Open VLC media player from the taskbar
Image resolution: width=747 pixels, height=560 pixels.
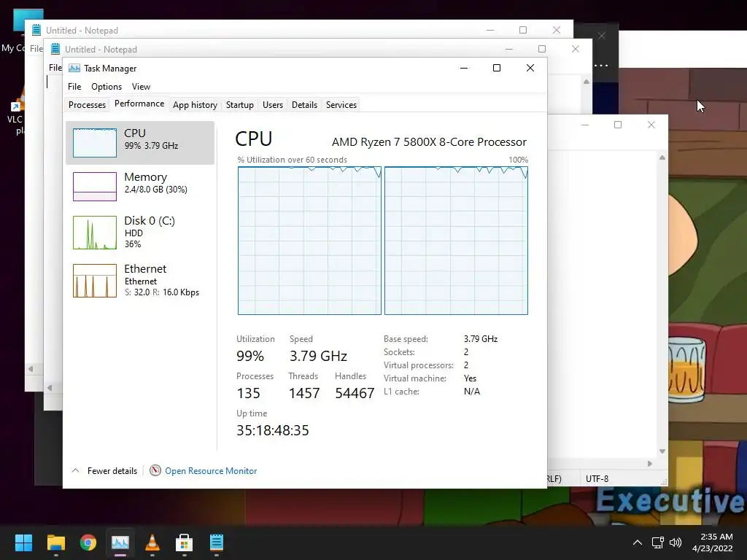click(152, 542)
